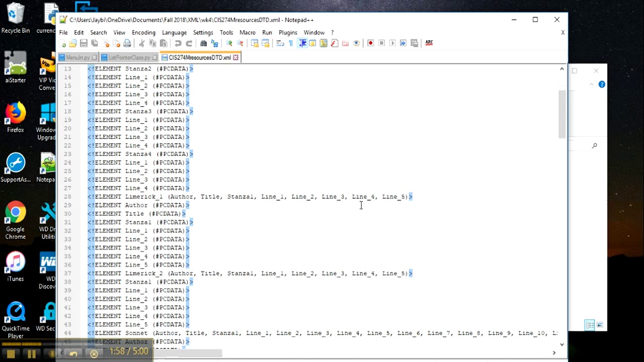
Task: Open the ? help menu
Action: 332,32
